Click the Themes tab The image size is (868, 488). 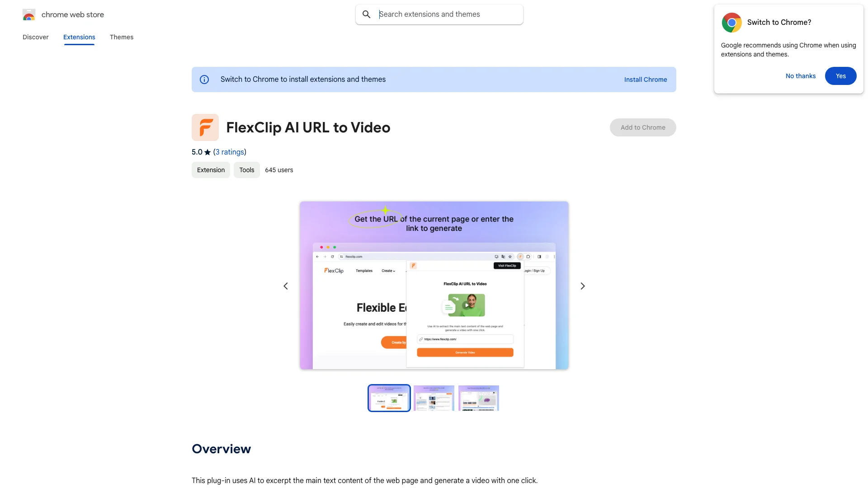(x=121, y=37)
